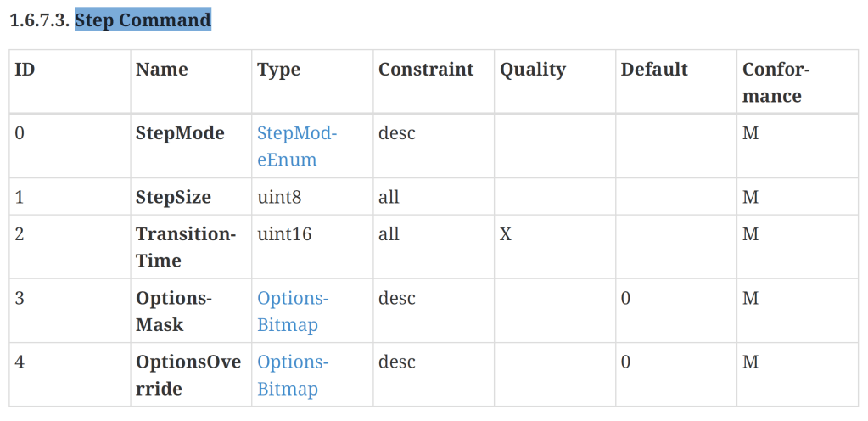Screen dimensions: 868x421
Task: Click the highlighted Step Command heading
Action: coord(143,20)
